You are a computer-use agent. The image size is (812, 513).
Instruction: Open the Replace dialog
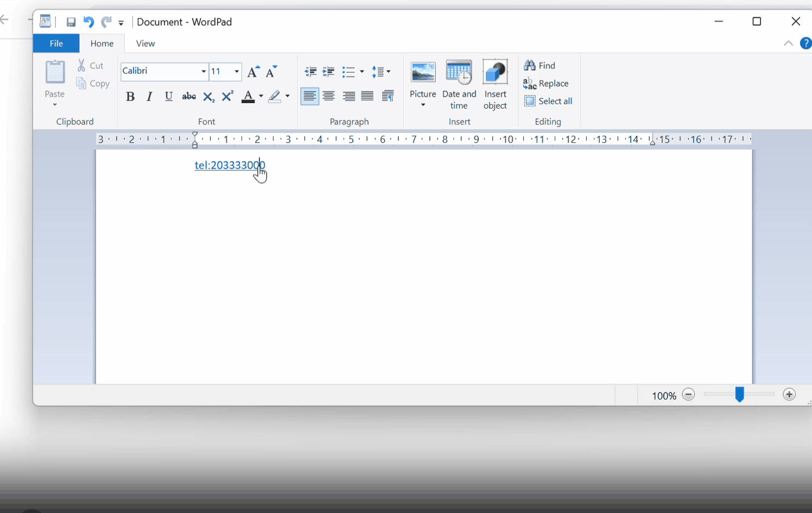(551, 83)
